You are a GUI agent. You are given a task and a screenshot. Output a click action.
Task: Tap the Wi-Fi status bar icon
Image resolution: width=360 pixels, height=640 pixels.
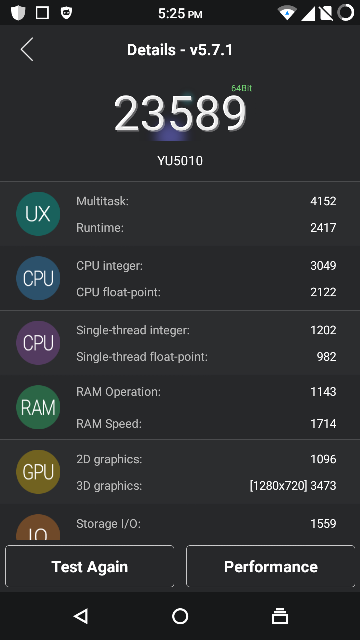click(287, 13)
